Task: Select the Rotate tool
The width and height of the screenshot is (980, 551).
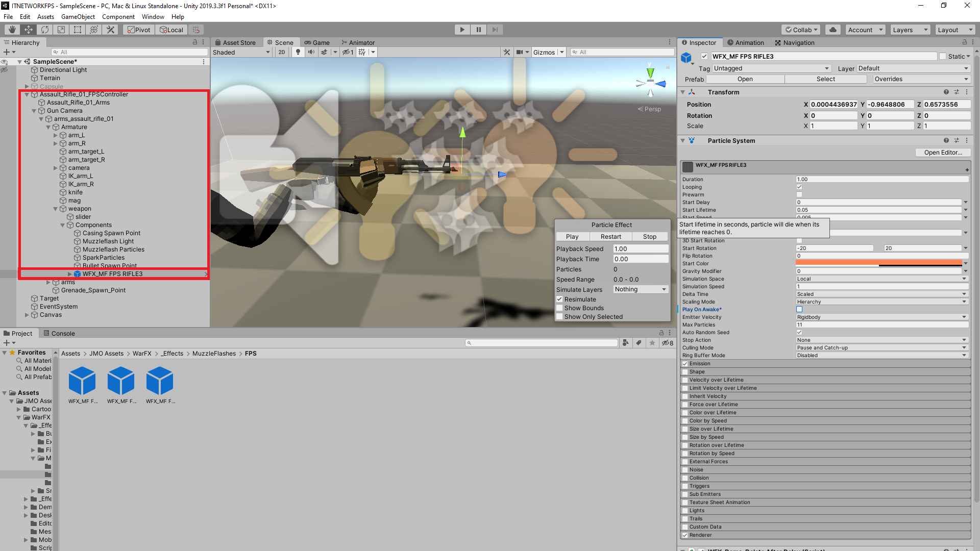Action: coord(45,29)
